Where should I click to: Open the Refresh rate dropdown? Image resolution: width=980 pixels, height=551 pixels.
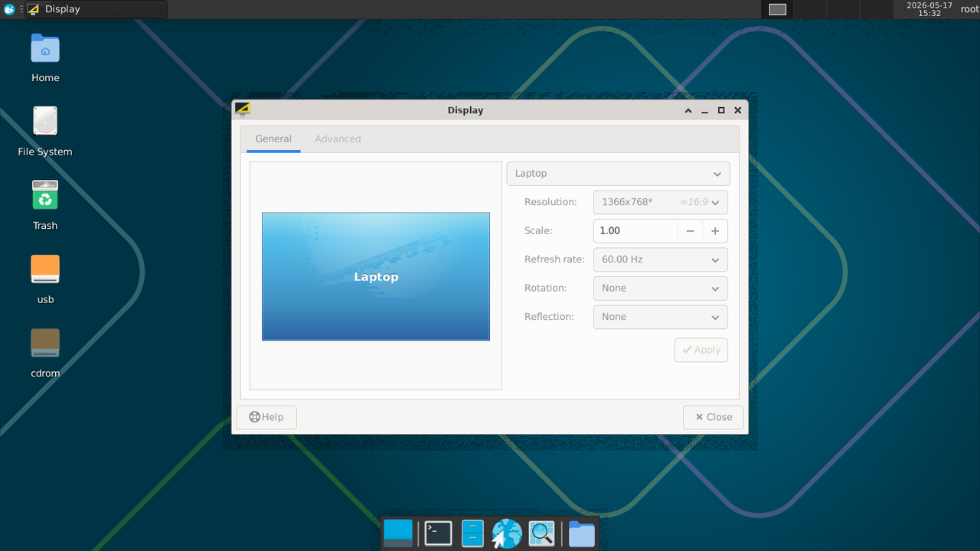[660, 259]
